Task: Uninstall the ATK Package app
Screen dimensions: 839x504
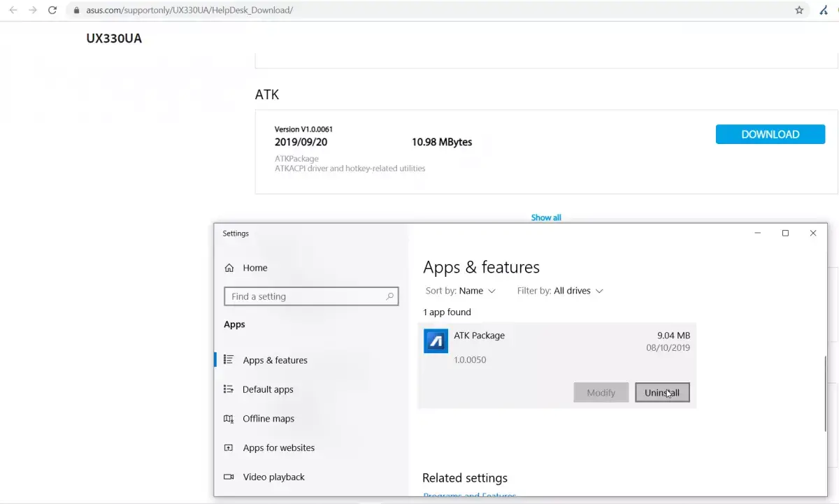Action: click(x=662, y=393)
